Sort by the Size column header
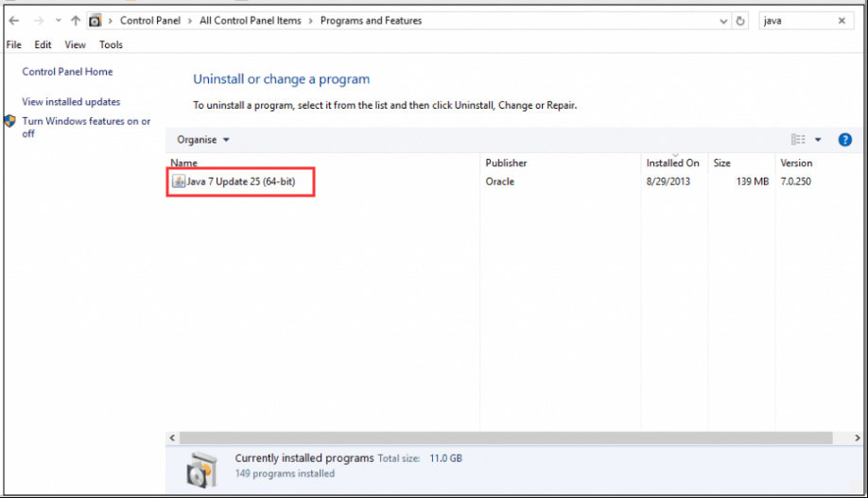 tap(721, 163)
